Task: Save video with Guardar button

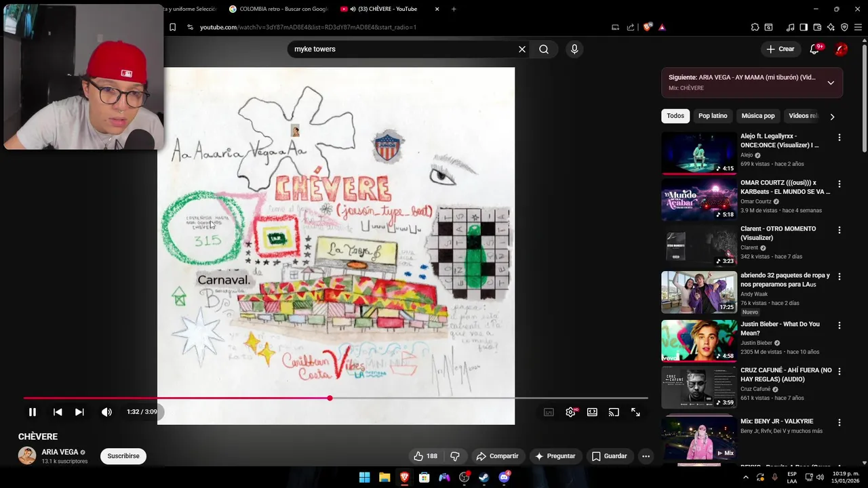Action: click(609, 456)
